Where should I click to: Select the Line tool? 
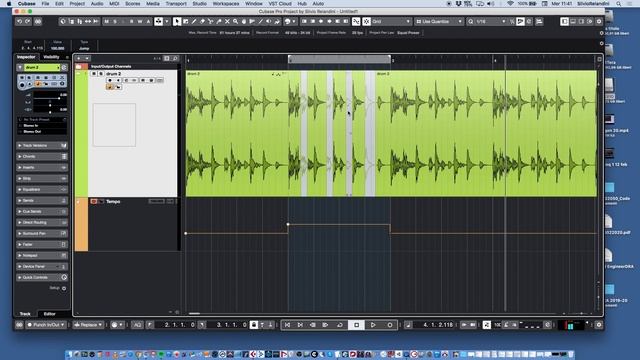(x=260, y=21)
